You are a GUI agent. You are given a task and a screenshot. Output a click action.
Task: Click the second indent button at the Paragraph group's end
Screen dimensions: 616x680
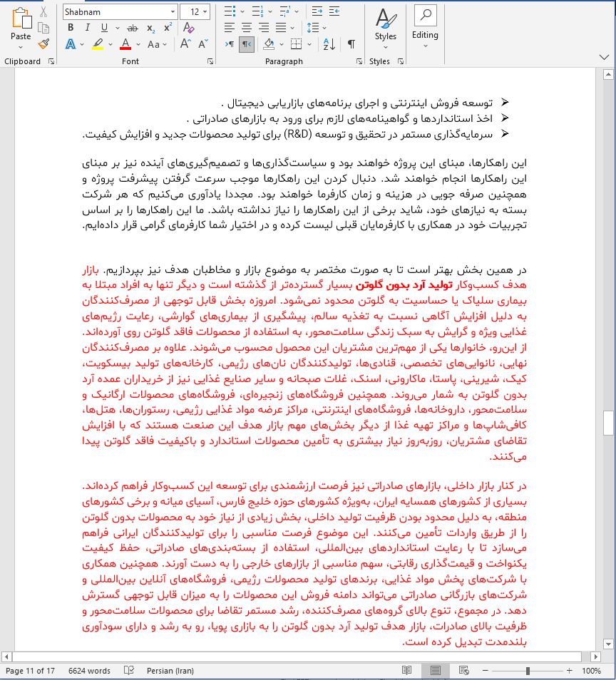pyautogui.click(x=334, y=11)
